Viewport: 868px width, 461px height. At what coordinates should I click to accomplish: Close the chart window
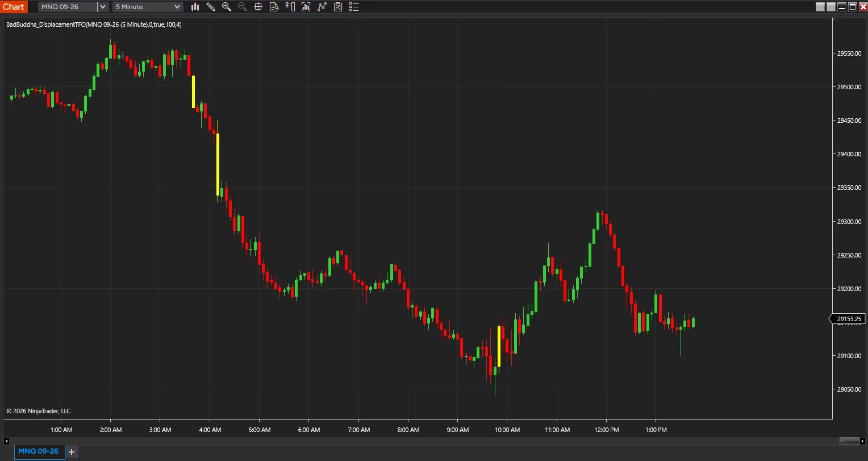(862, 7)
